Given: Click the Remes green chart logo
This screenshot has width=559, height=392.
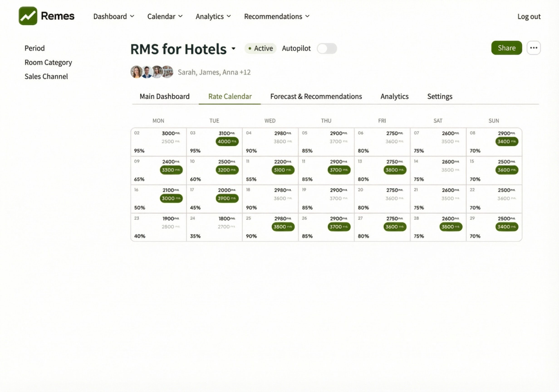Looking at the screenshot, I should point(28,16).
